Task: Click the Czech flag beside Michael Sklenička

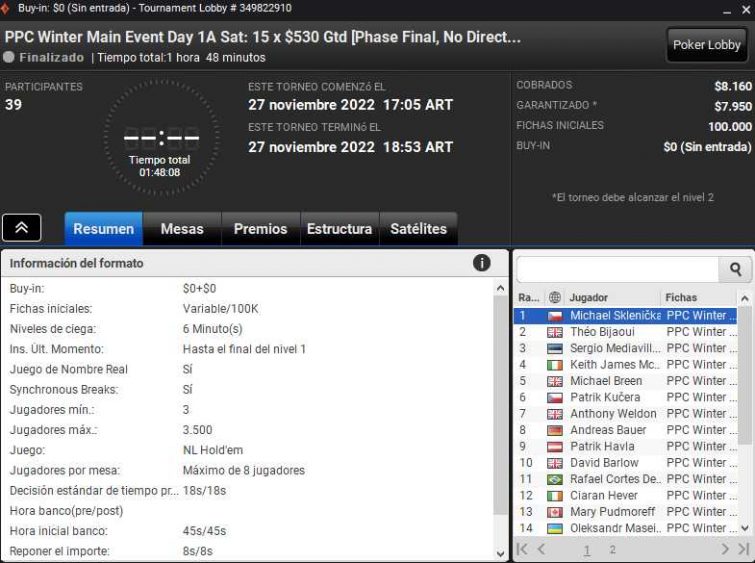Action: [x=555, y=316]
